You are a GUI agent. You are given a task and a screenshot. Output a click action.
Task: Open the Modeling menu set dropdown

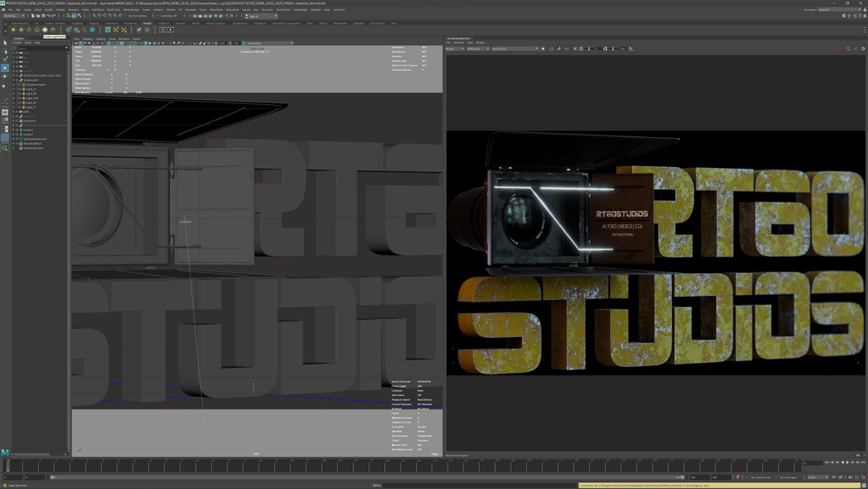point(14,16)
